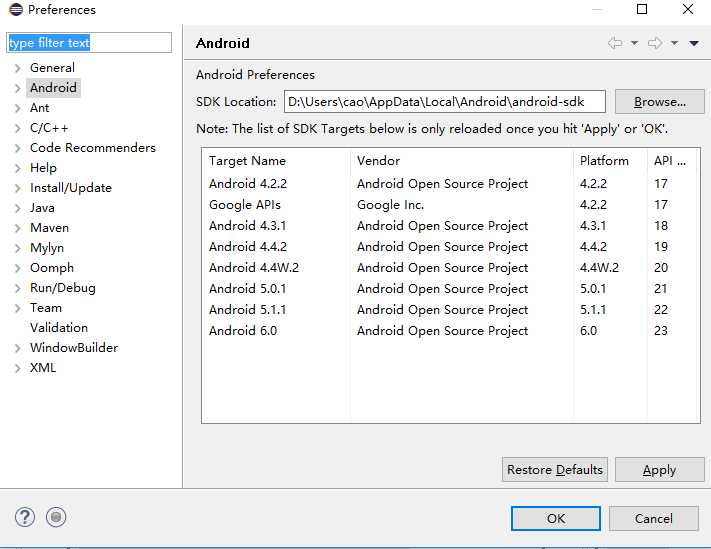Select the Android 4.2.2 target row
The width and height of the screenshot is (711, 549).
pyautogui.click(x=451, y=184)
